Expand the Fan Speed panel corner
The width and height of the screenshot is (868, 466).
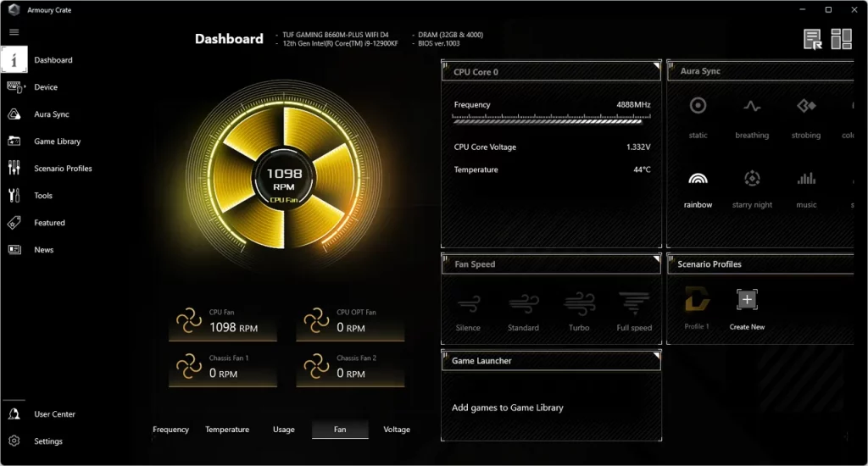point(656,258)
